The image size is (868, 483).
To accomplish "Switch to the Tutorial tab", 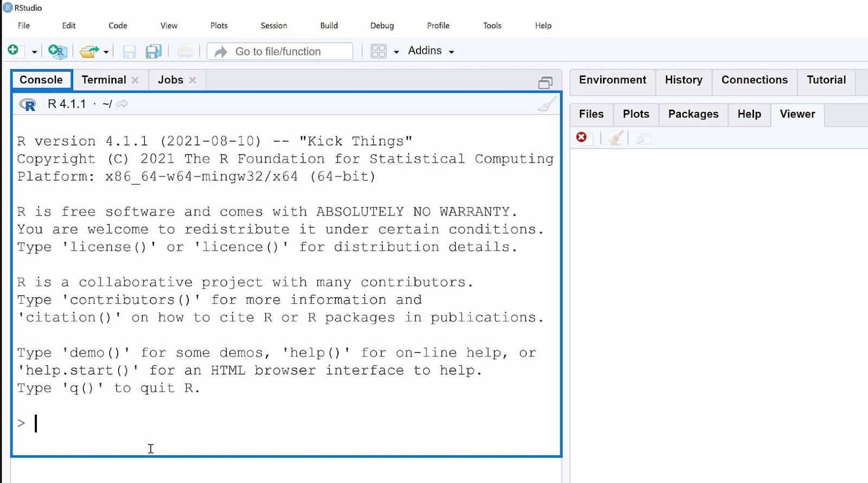I will 826,80.
